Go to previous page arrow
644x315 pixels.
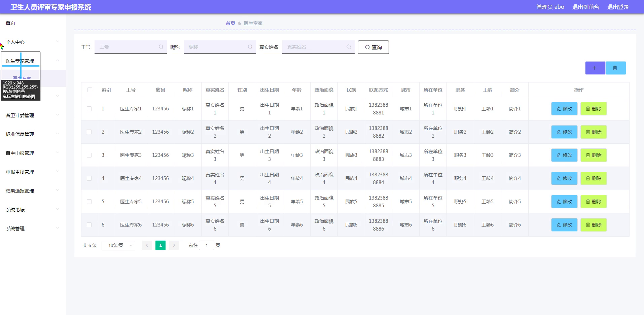pyautogui.click(x=147, y=245)
